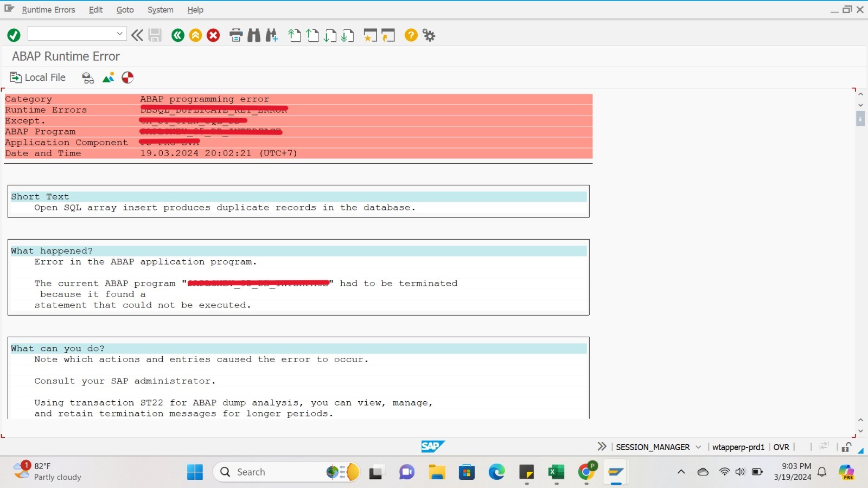Click the green Back icon
Viewport: 868px width, 488px height.
pyautogui.click(x=178, y=35)
